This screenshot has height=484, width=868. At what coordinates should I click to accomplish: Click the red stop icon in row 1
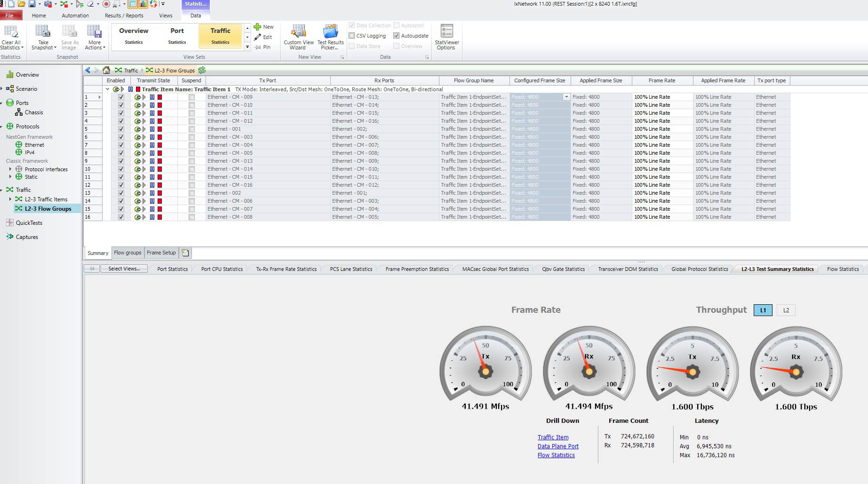[x=160, y=97]
